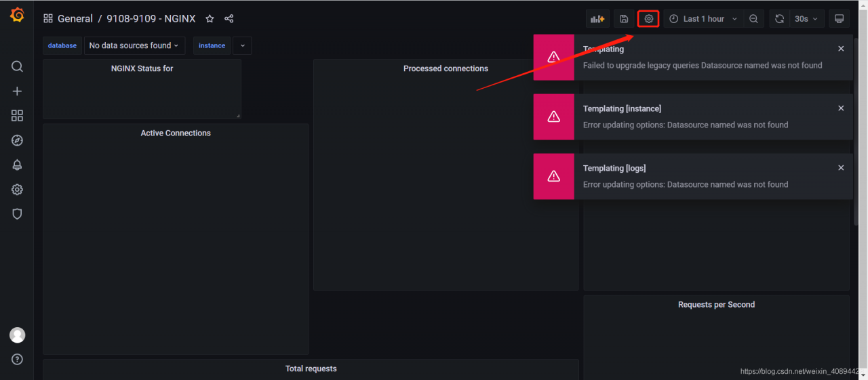
Task: Click the Add panel toolbar button
Action: [x=597, y=19]
